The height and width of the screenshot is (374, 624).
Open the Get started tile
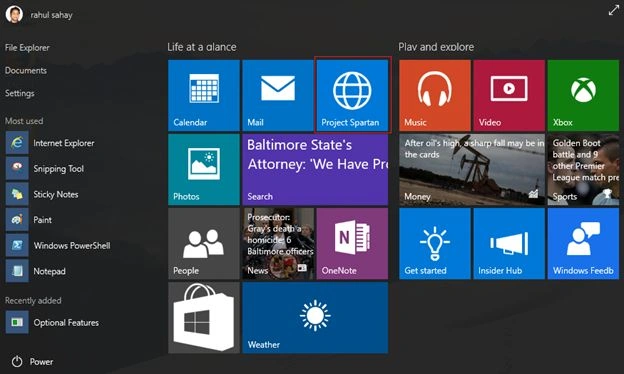pyautogui.click(x=435, y=243)
